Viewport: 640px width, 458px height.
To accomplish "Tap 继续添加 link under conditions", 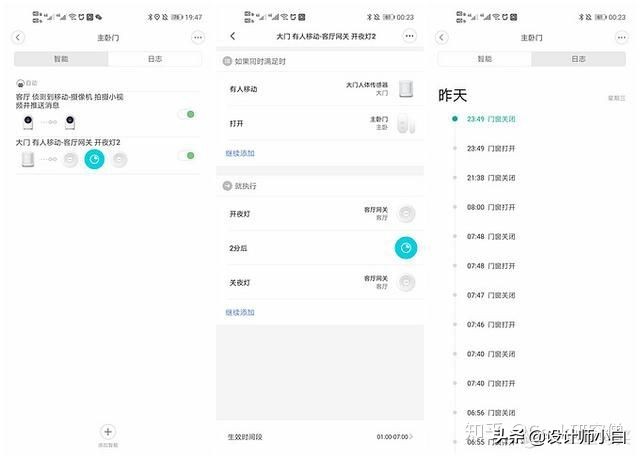I will pos(240,153).
